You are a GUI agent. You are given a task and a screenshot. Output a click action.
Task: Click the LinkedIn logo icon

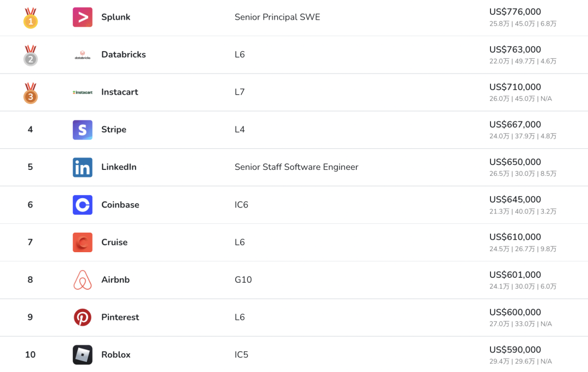click(x=82, y=167)
